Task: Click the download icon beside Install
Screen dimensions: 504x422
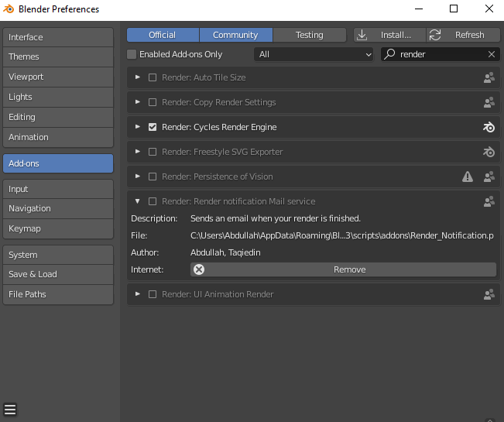Action: pyautogui.click(x=362, y=35)
